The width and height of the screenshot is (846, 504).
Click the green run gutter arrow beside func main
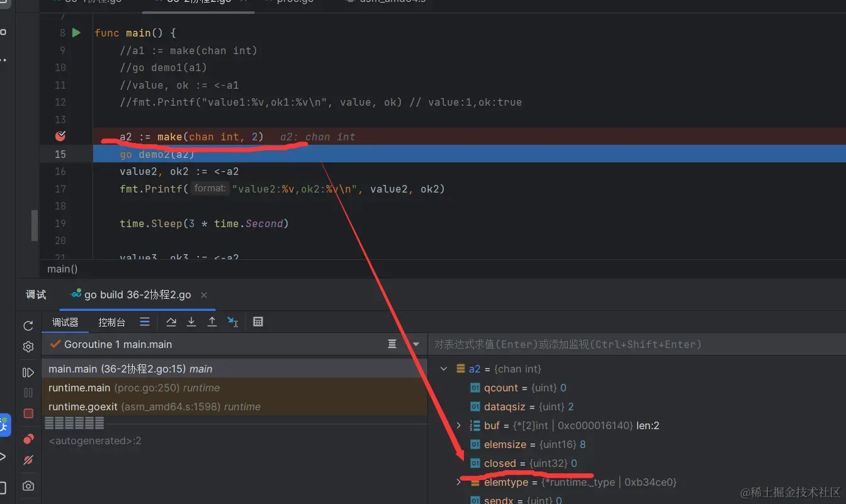pyautogui.click(x=76, y=33)
